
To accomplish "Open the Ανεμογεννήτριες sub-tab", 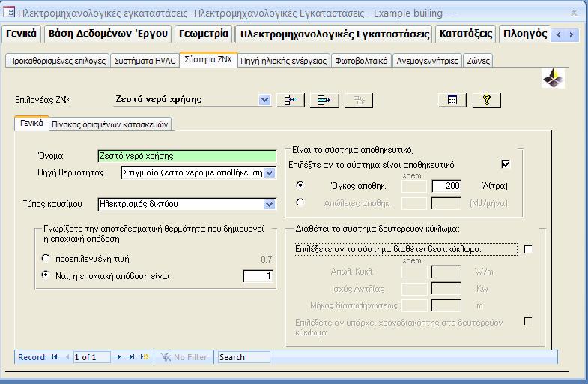I will [x=428, y=61].
